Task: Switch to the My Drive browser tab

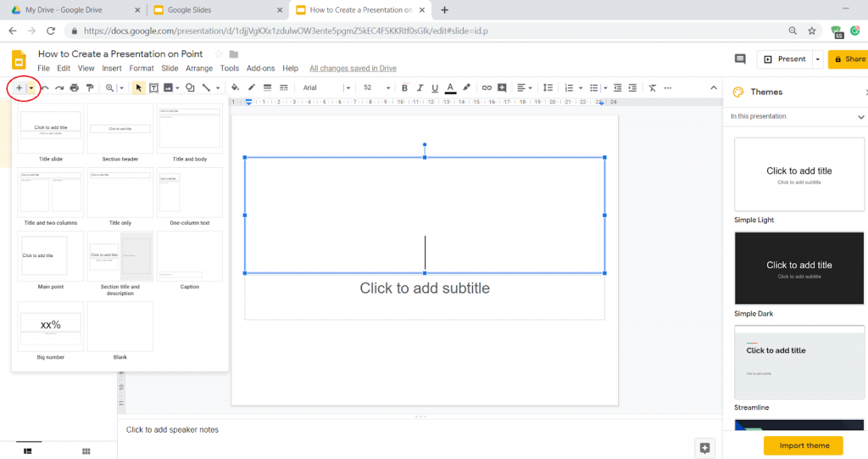Action: (x=72, y=10)
